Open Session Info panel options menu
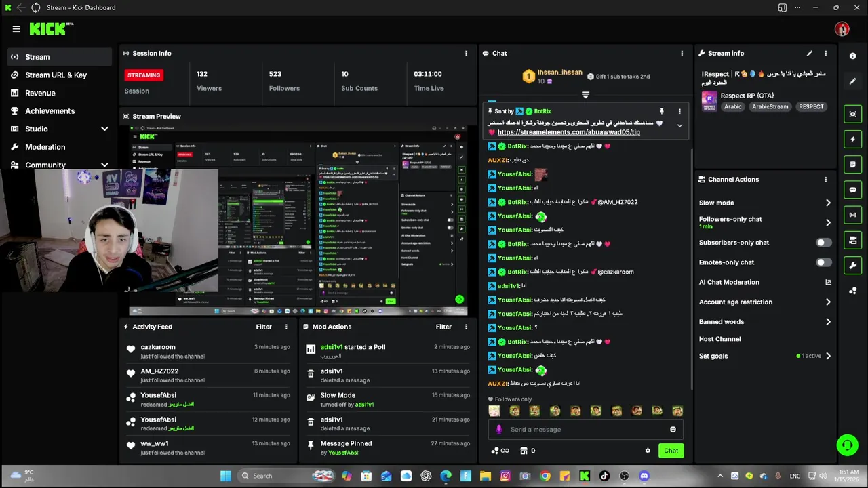Screen dimensions: 868x488 466,53
